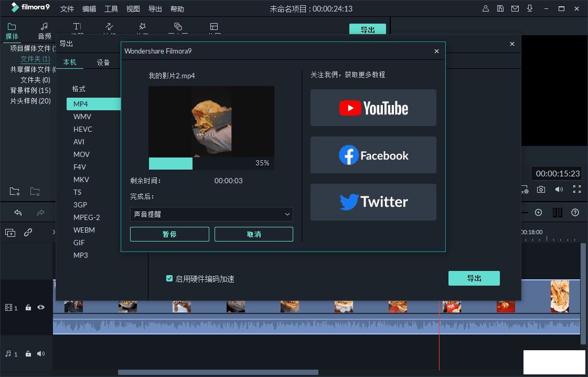588x377 pixels.
Task: Open the 工具 menu
Action: [x=111, y=9]
